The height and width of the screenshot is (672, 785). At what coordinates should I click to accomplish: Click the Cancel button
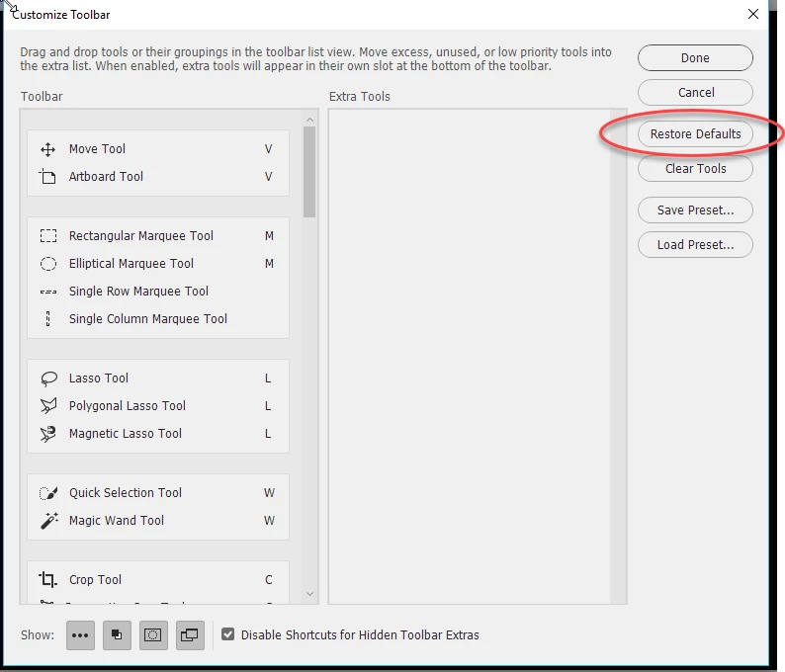[695, 93]
